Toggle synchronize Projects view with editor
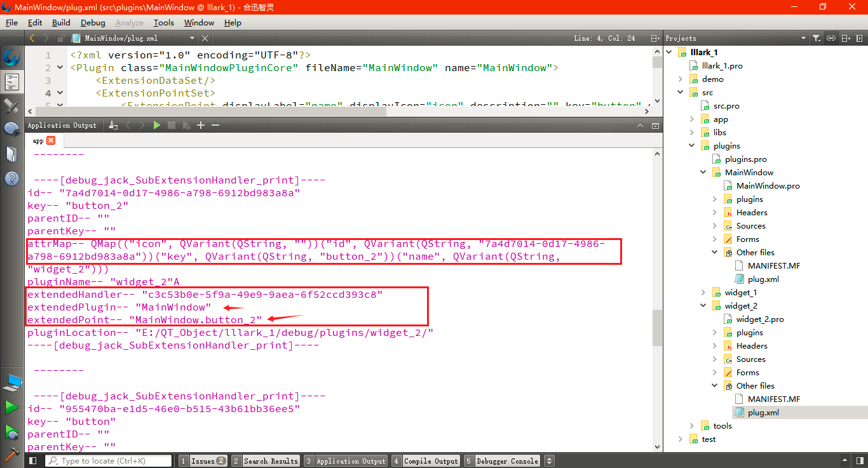 pyautogui.click(x=831, y=37)
